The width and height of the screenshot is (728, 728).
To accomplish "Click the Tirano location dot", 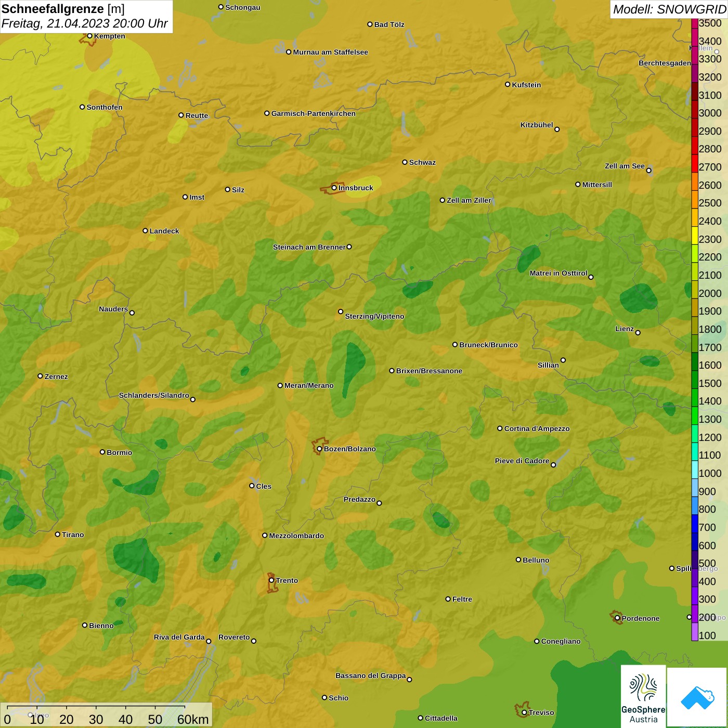I will click(x=58, y=534).
